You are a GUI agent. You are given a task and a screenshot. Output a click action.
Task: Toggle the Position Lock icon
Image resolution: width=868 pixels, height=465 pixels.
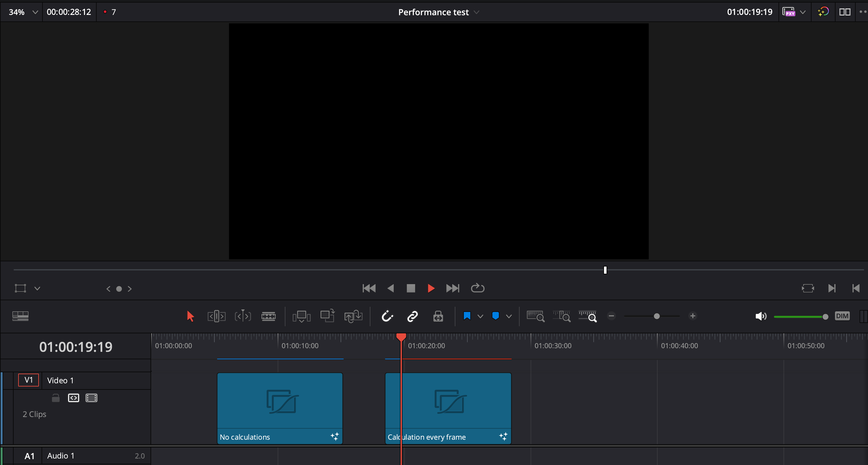pos(438,316)
